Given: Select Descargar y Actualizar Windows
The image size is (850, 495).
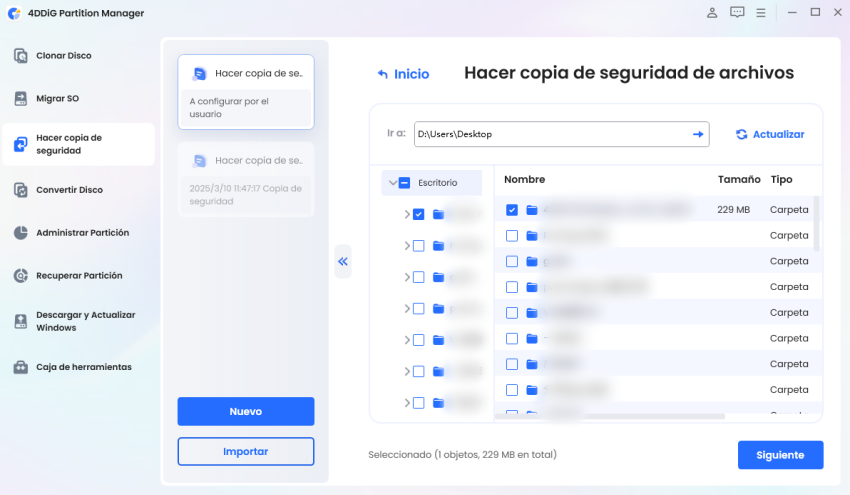Looking at the screenshot, I should [x=86, y=321].
